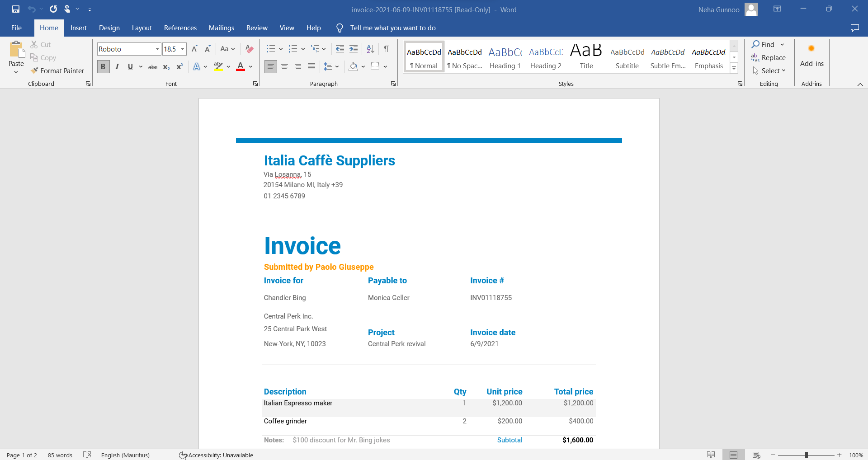Click the Format Painter brush icon
This screenshot has width=868, height=460.
(34, 70)
